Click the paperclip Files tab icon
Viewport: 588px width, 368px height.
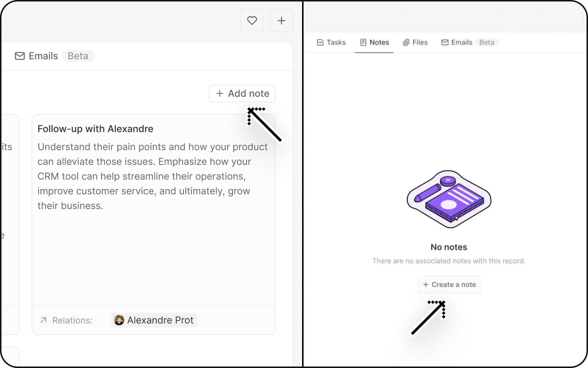pos(406,42)
